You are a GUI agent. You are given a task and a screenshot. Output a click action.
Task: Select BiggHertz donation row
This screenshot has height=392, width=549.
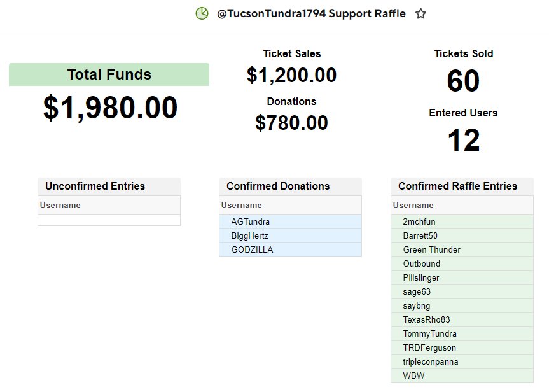[290, 235]
